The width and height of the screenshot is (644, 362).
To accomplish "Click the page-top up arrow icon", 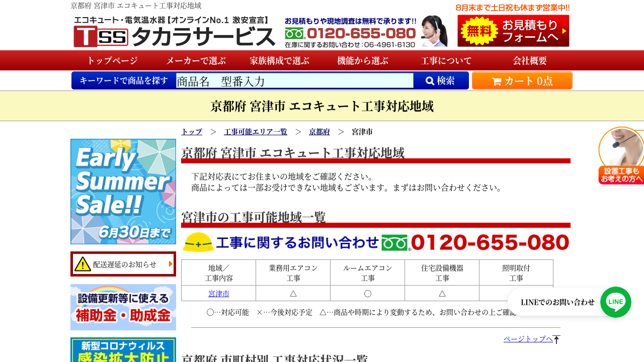I will (x=556, y=339).
